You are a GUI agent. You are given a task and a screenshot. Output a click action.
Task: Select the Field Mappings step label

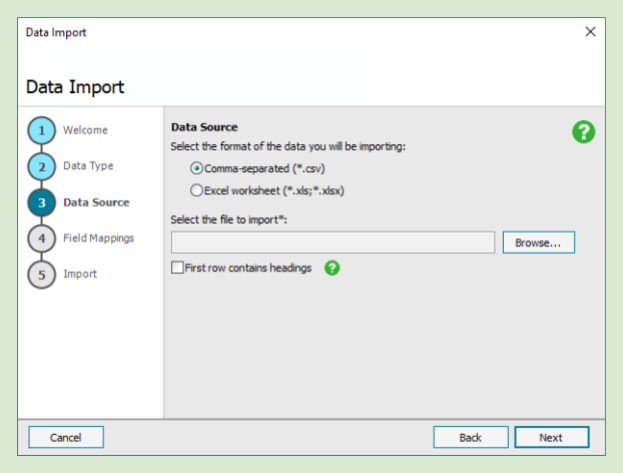[98, 238]
